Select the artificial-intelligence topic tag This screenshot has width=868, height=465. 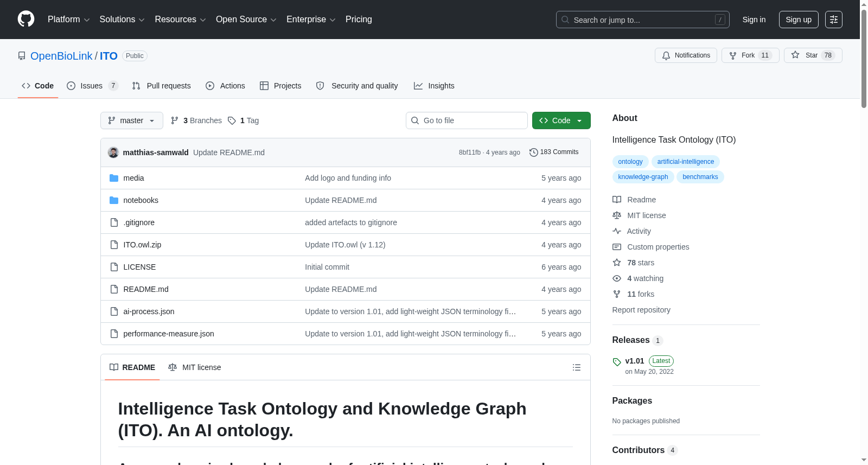click(x=686, y=162)
